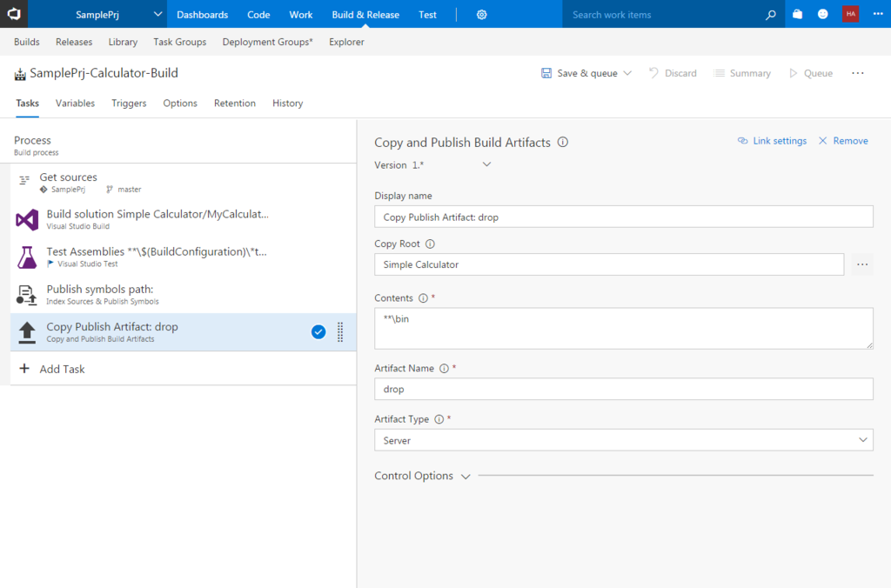Toggle the blue checkmark on Copy Publish Artifact

click(318, 331)
